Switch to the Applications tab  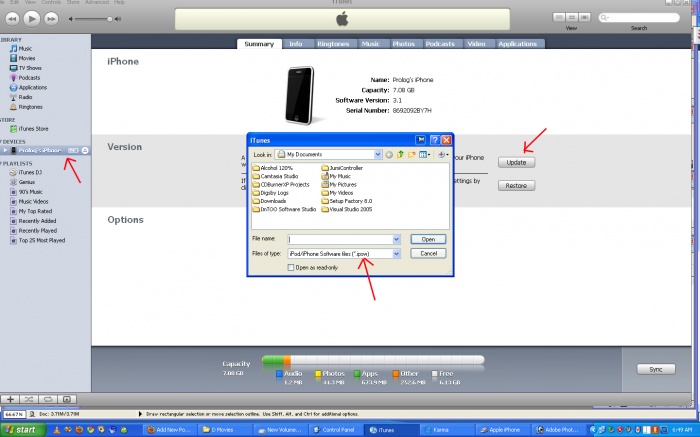[x=517, y=44]
